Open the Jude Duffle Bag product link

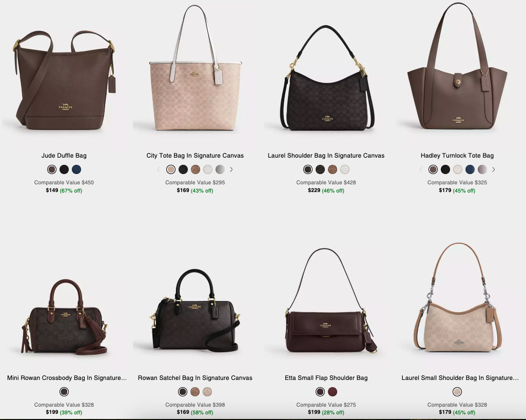(64, 156)
